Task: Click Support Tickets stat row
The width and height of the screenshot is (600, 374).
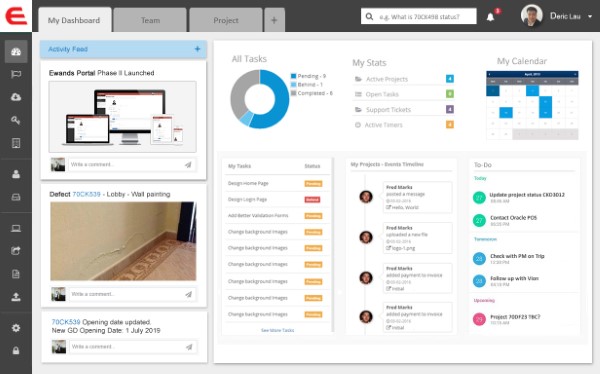Action: coord(403,109)
